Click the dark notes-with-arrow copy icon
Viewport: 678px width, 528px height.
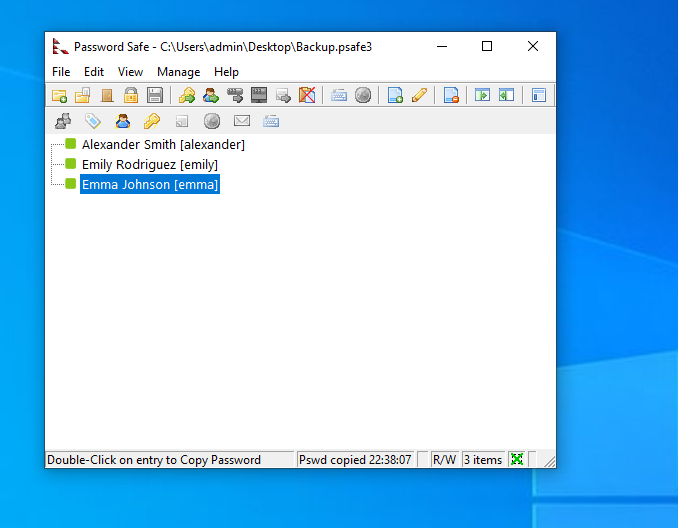(235, 95)
